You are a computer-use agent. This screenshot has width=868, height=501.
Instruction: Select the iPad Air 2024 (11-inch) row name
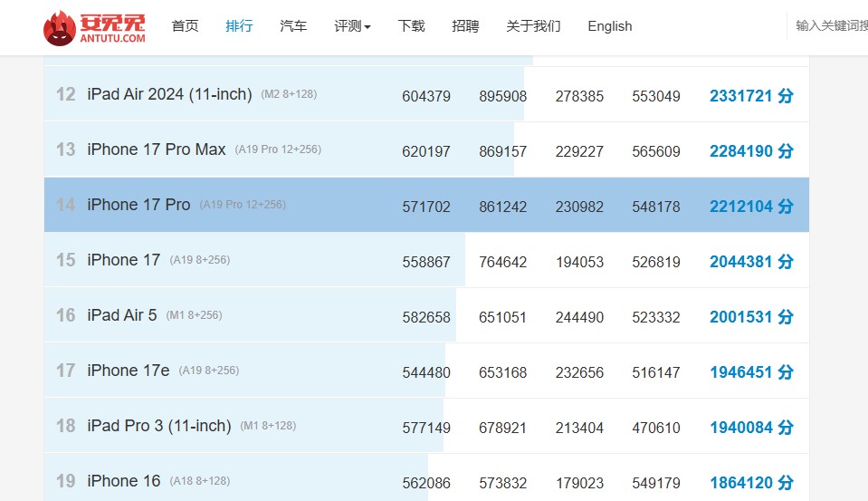pos(169,94)
